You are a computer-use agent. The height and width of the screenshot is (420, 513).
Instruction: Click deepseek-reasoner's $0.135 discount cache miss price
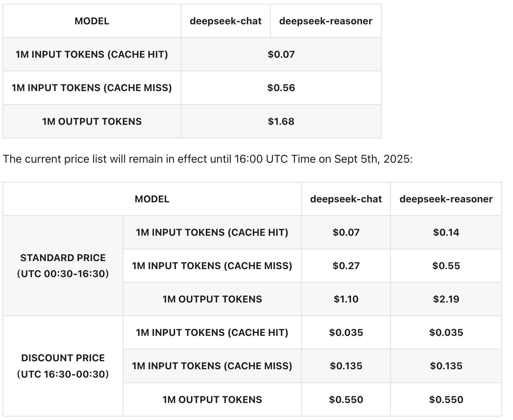coord(446,366)
